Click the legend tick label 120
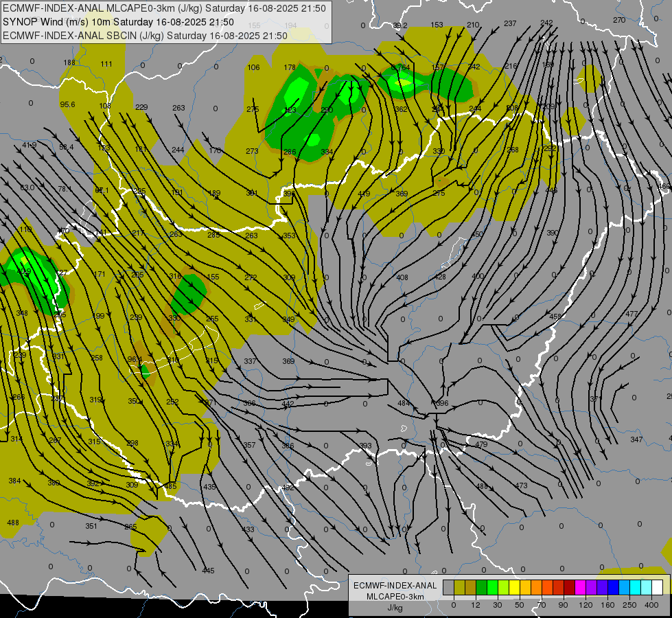Image resolution: width=672 pixels, height=618 pixels. 586,605
